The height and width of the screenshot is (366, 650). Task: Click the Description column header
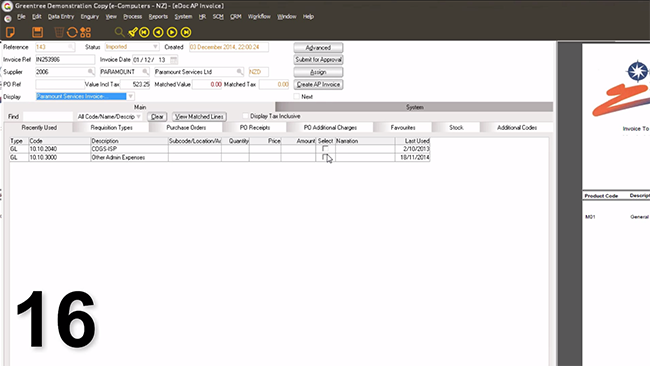point(129,141)
